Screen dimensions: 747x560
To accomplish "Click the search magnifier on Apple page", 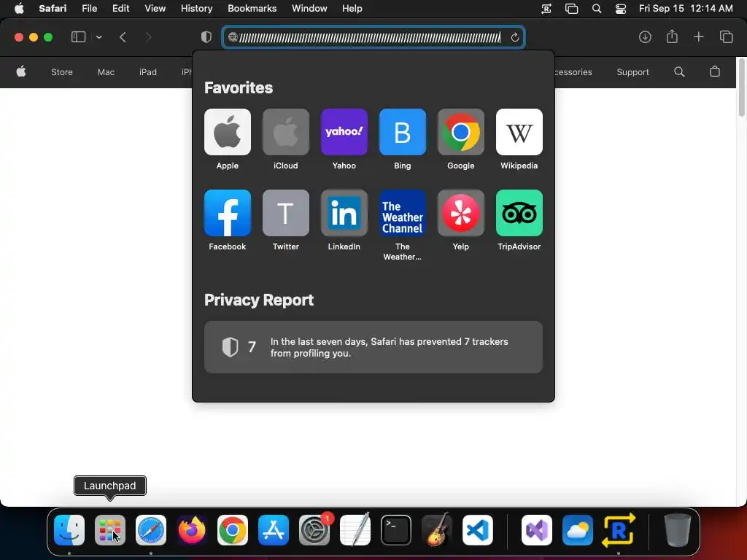I will [679, 72].
